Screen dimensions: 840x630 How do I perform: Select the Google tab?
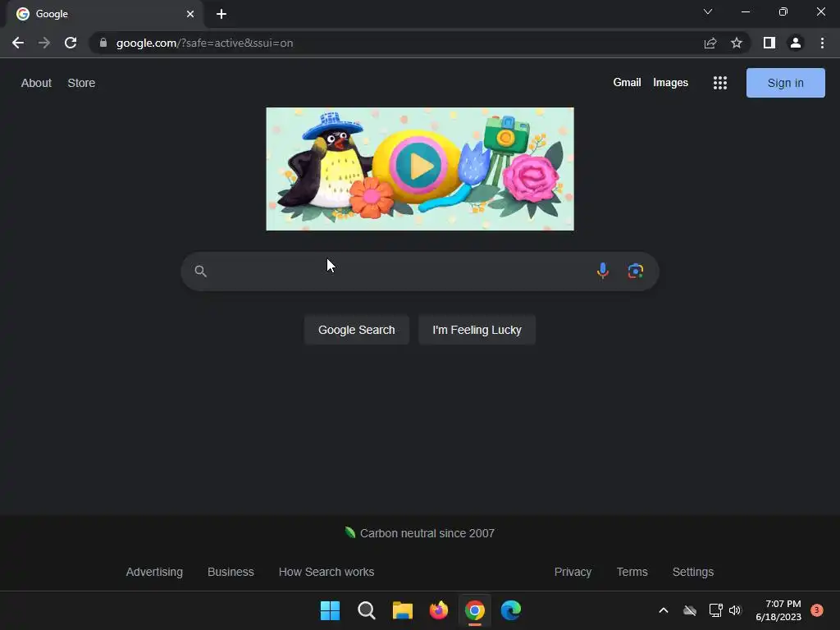pyautogui.click(x=105, y=14)
